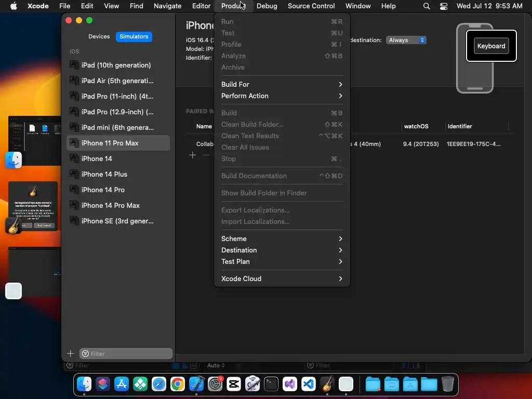The width and height of the screenshot is (532, 399).
Task: Open System Settings from the Dock
Action: tap(215, 384)
